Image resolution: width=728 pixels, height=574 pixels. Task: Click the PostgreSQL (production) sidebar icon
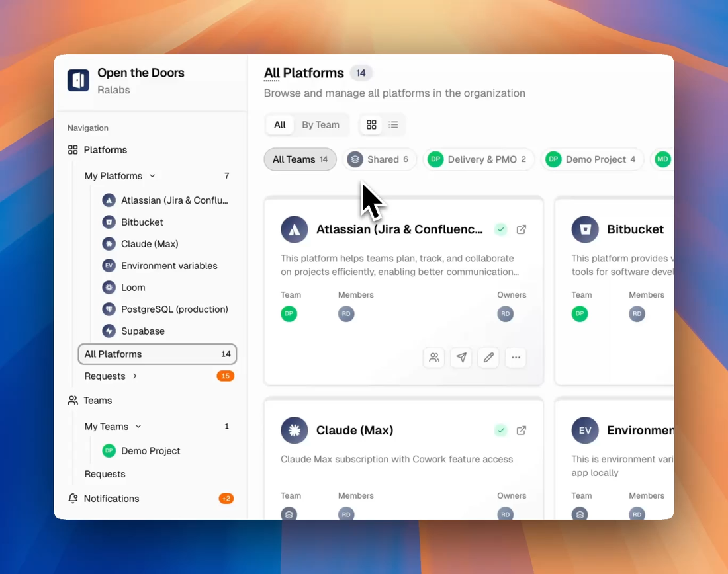109,309
